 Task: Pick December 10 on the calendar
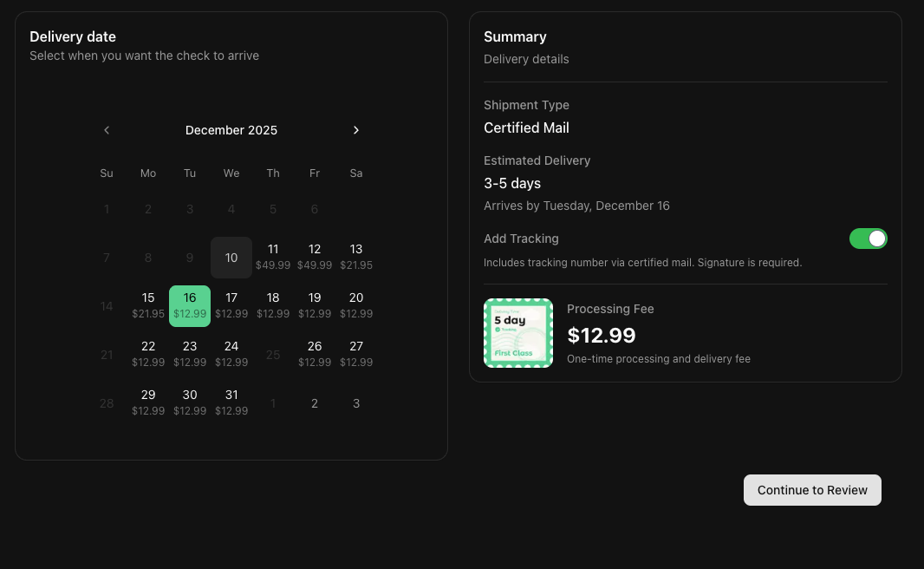click(231, 258)
